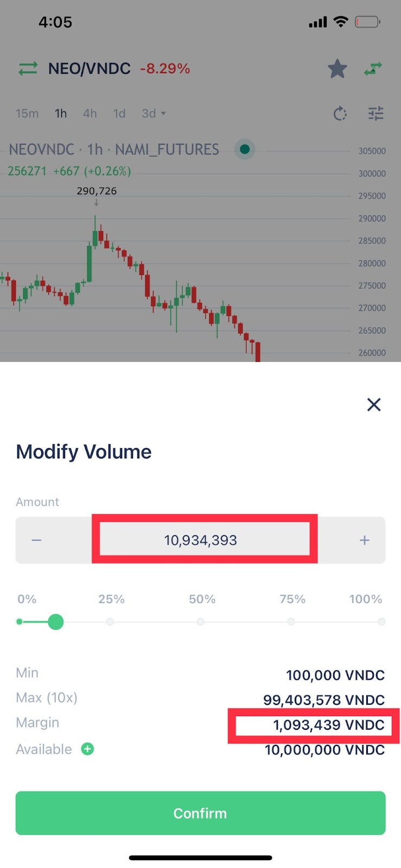The image size is (401, 868).
Task: Choose the 1d timeframe
Action: pos(119,113)
